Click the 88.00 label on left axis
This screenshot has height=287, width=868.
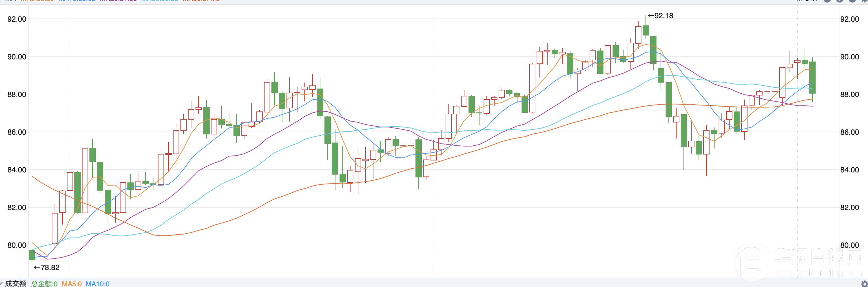pos(17,95)
